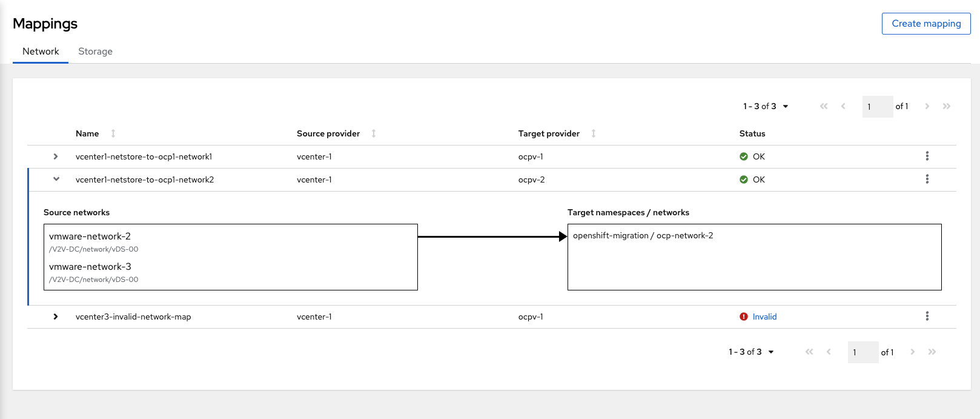Image resolution: width=980 pixels, height=419 pixels.
Task: Click the sort icon in Name column
Action: [112, 133]
